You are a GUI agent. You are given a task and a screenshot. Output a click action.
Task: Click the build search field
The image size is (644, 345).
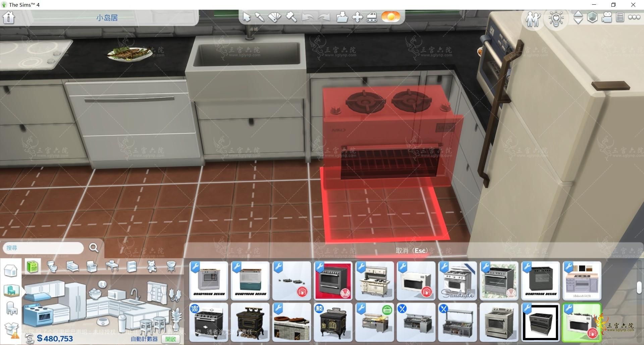click(43, 248)
